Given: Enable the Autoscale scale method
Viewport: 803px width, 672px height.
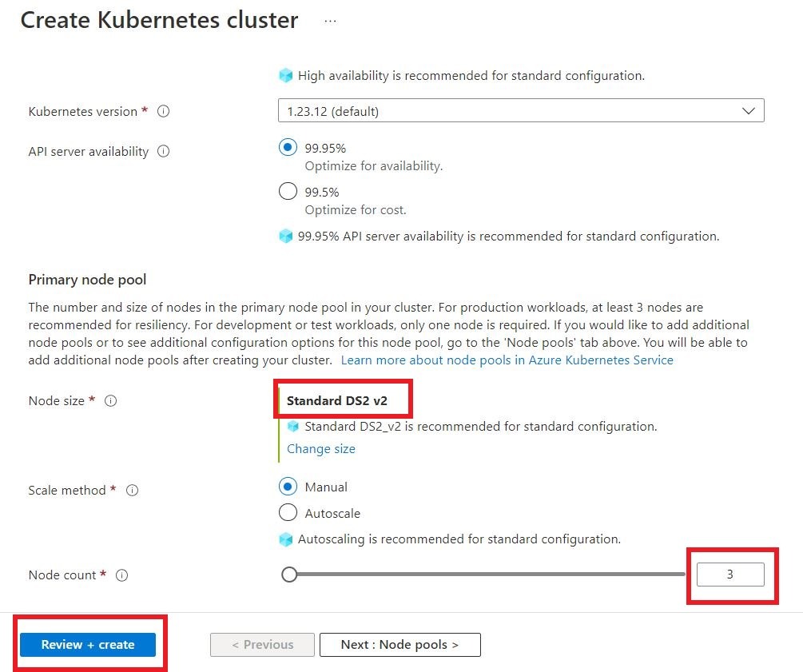Looking at the screenshot, I should point(288,513).
